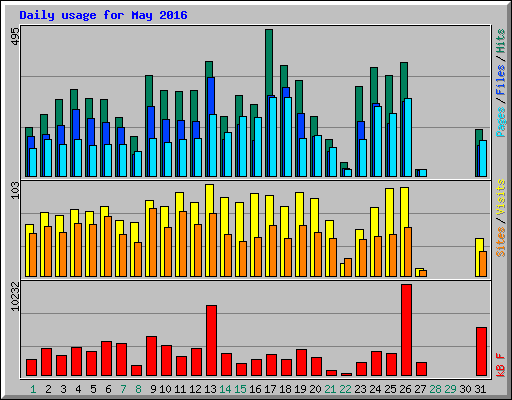
Task: Select the red kB bar for day 13
Action: pyautogui.click(x=212, y=340)
